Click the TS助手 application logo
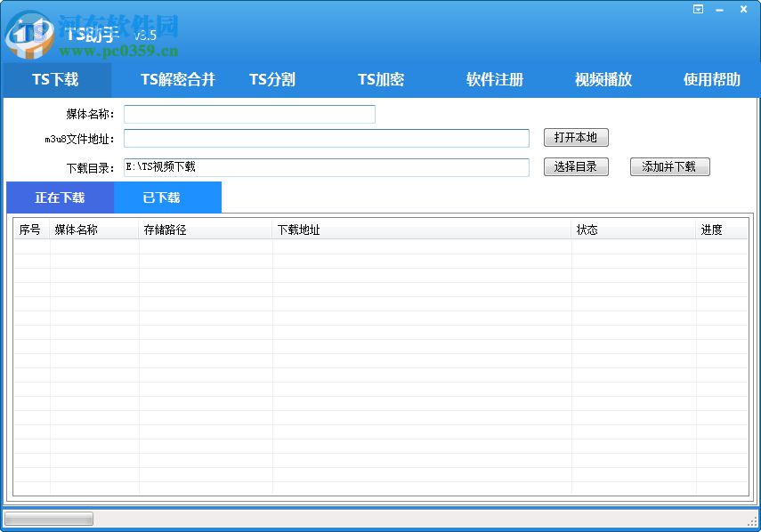 point(25,31)
